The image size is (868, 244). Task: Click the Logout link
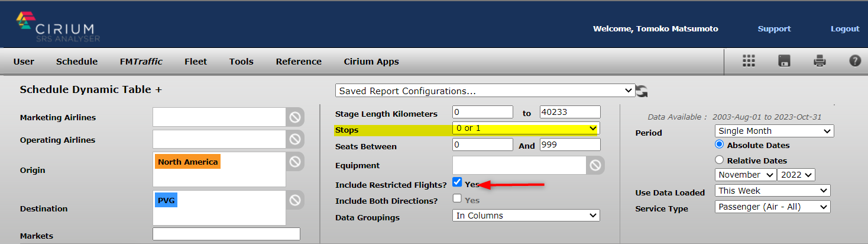point(845,28)
